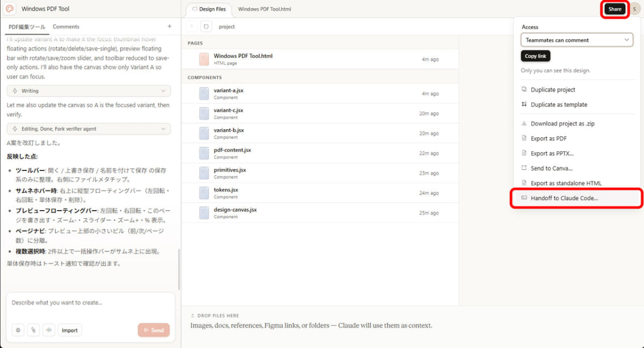Select Handoff to Claude Code...
644x348 pixels.
[x=576, y=198]
